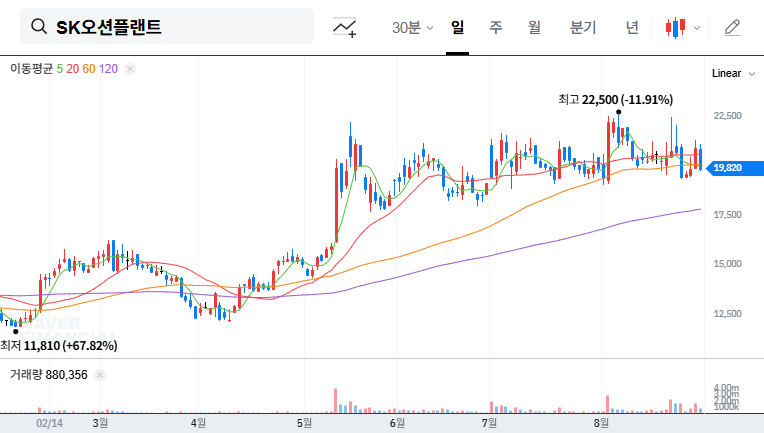This screenshot has width=764, height=433.
Task: Click the 22,500 price axis label
Action: (x=727, y=116)
